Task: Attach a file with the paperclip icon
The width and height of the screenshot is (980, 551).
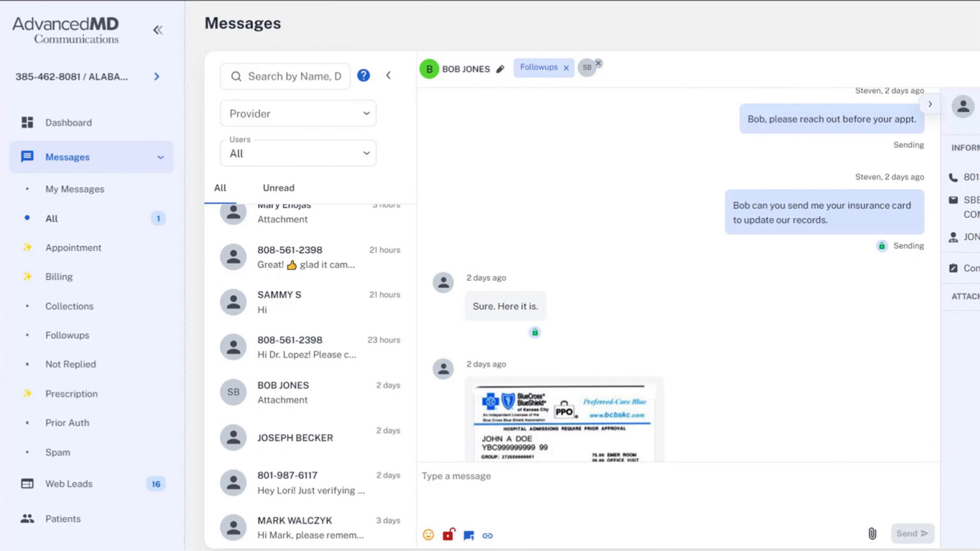Action: pos(872,533)
